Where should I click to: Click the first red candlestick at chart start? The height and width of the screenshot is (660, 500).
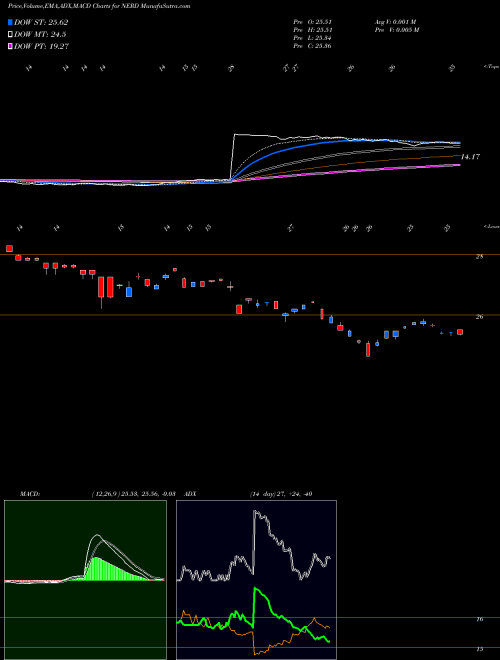9,249
